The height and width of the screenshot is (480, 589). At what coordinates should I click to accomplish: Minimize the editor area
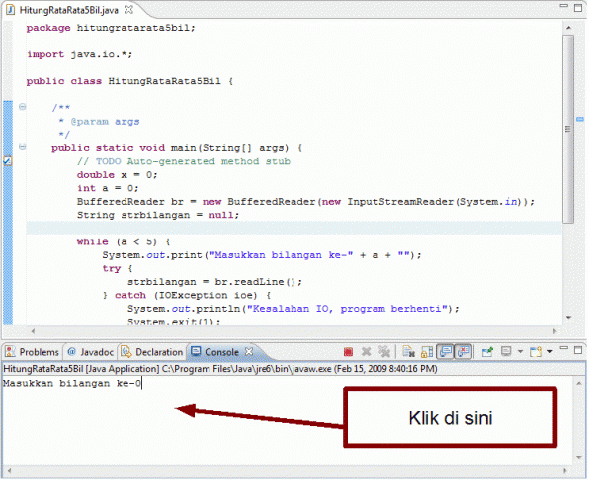coord(563,6)
